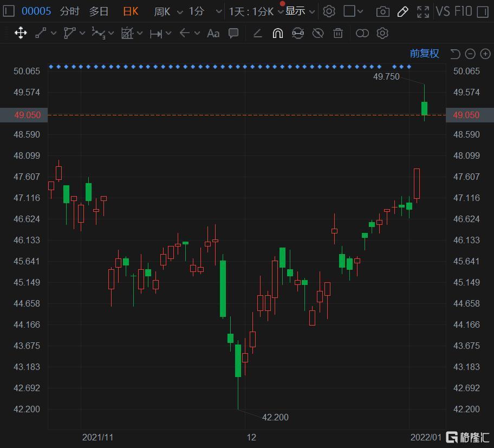Toggle the pencil drawing toolbar
Image resolution: width=494 pixels, height=448 pixels.
coord(402,11)
